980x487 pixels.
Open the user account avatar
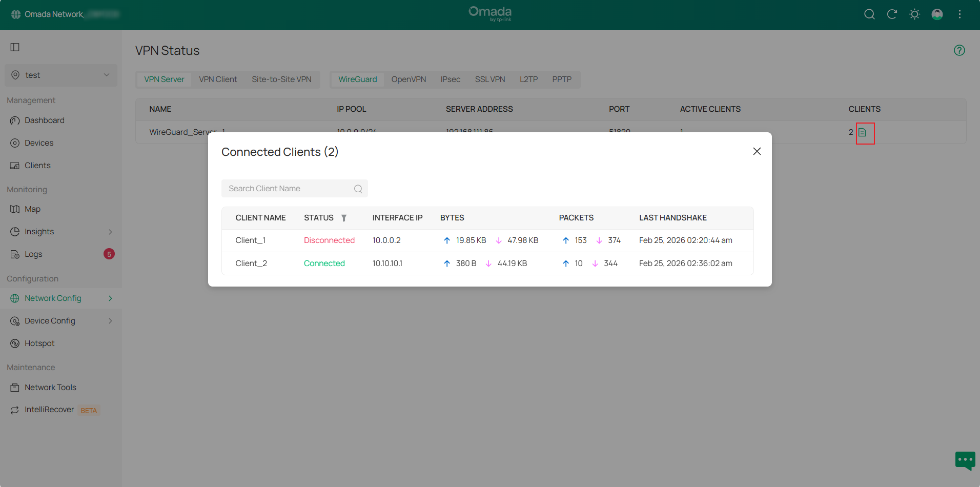(937, 14)
